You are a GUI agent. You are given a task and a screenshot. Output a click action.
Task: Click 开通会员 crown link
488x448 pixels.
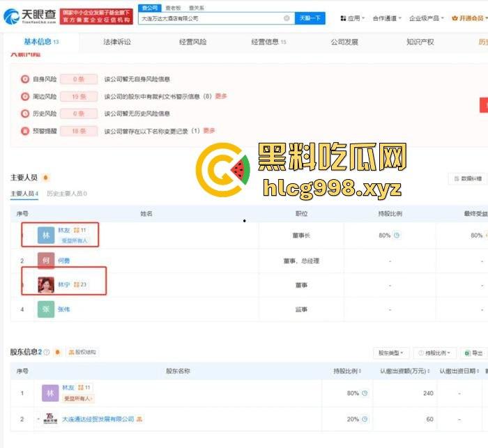[469, 18]
